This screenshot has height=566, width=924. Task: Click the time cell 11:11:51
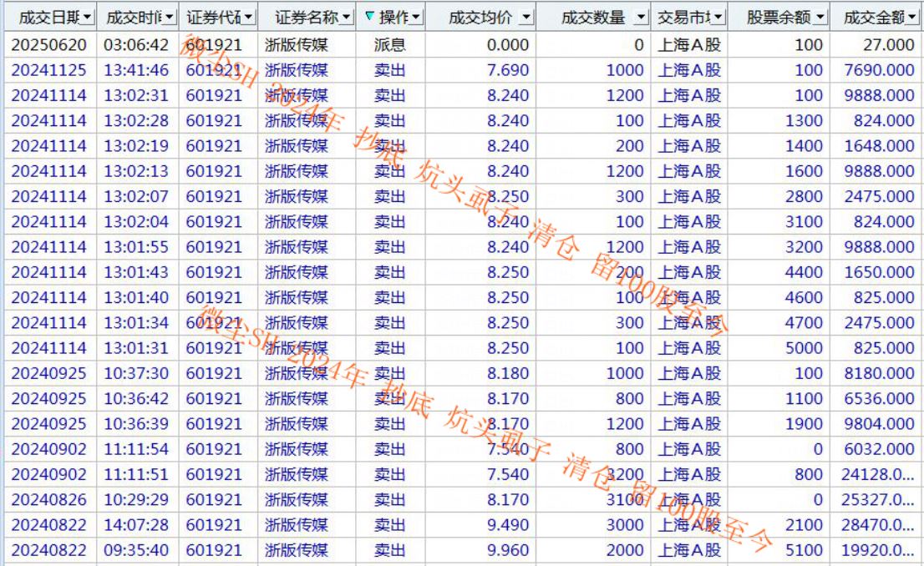[x=136, y=474]
